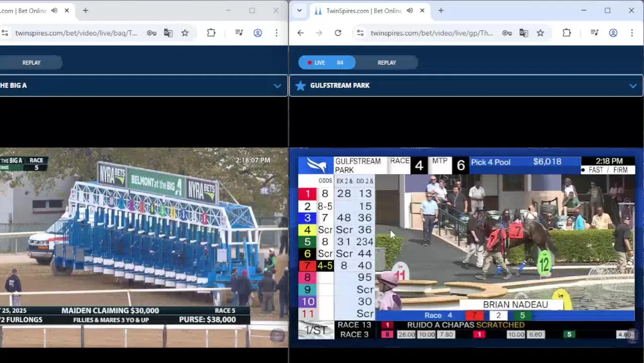Go back in the right Chrome window
This screenshot has width=644, height=363.
click(x=300, y=33)
